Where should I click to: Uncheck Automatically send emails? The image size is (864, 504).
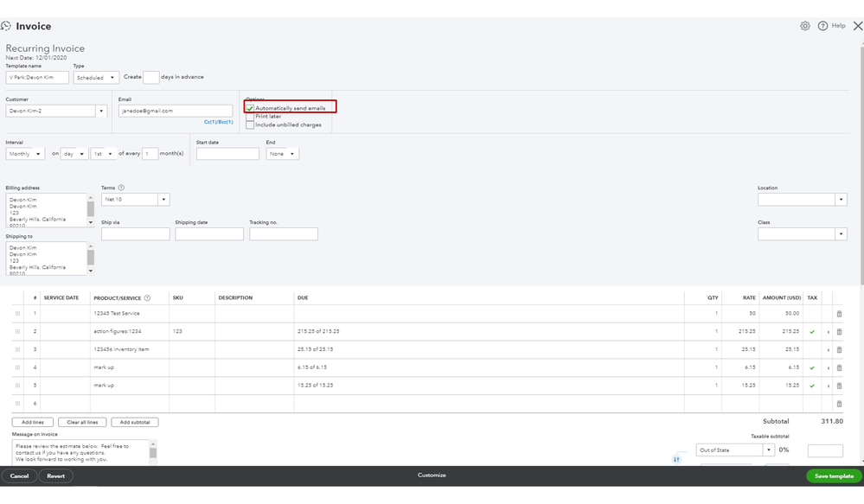pyautogui.click(x=251, y=108)
